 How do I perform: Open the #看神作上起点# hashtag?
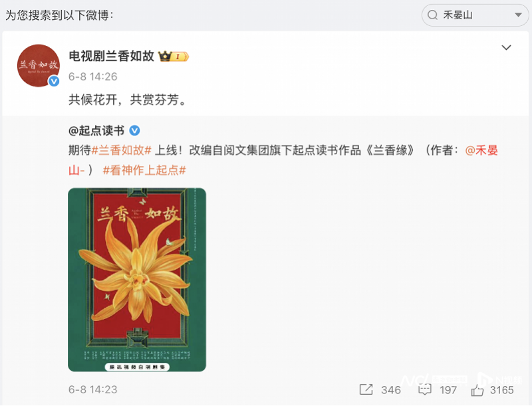click(x=144, y=170)
